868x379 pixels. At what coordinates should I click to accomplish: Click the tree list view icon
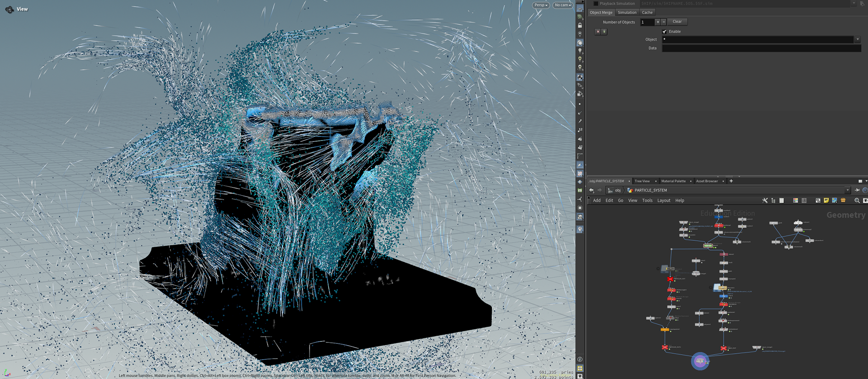coord(773,201)
